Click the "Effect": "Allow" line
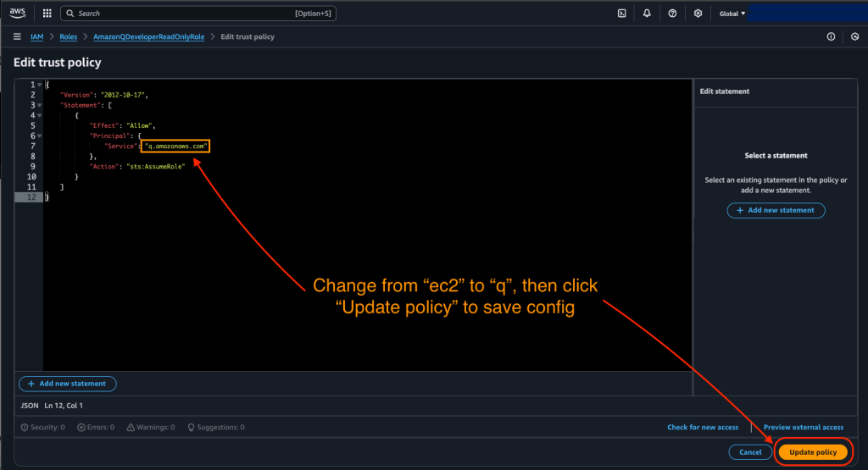This screenshot has height=470, width=868. pos(122,125)
